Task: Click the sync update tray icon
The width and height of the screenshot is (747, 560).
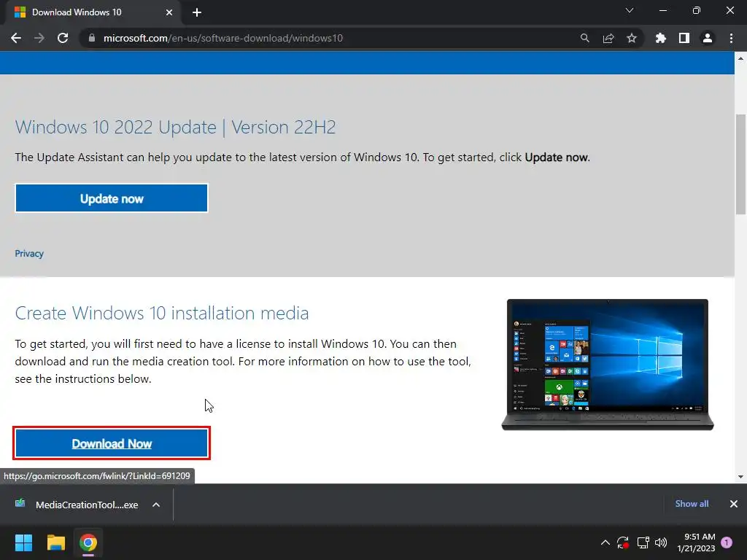Action: pos(623,542)
